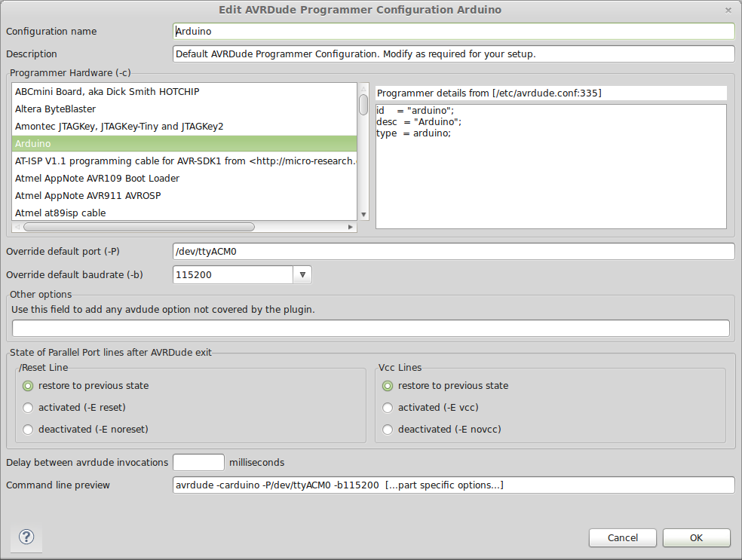Select AT-ISP V1.1 programming cable entry
This screenshot has width=742, height=560.
pyautogui.click(x=184, y=161)
